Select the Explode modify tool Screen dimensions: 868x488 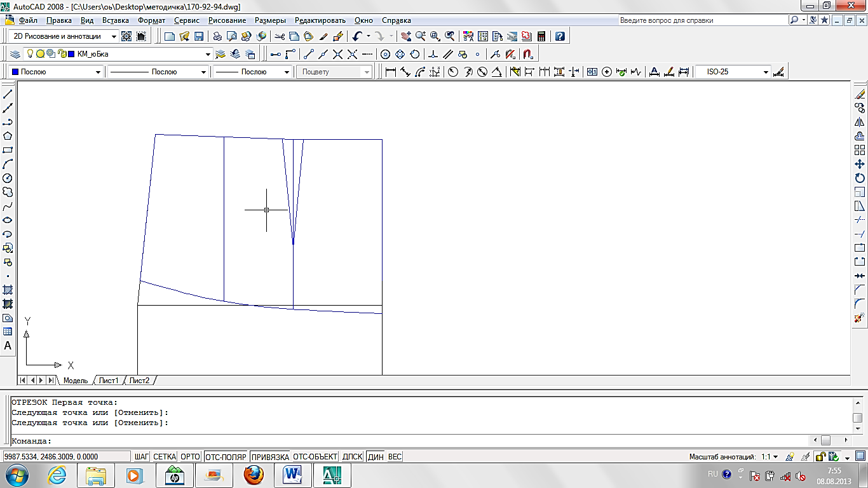coord(860,318)
